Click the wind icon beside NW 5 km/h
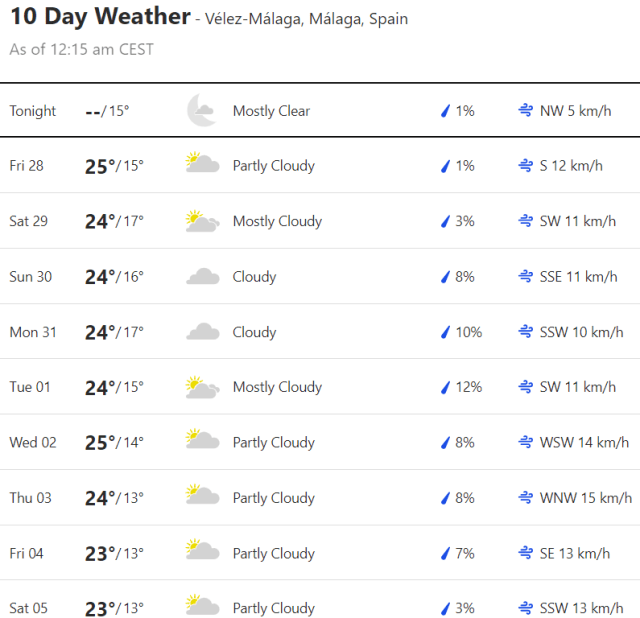640x618 pixels. (x=525, y=111)
